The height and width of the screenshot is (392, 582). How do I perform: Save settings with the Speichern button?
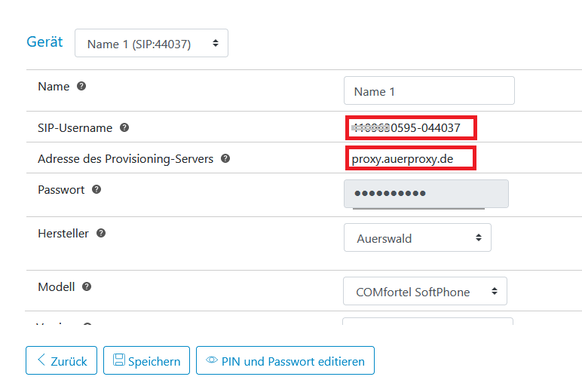(146, 360)
